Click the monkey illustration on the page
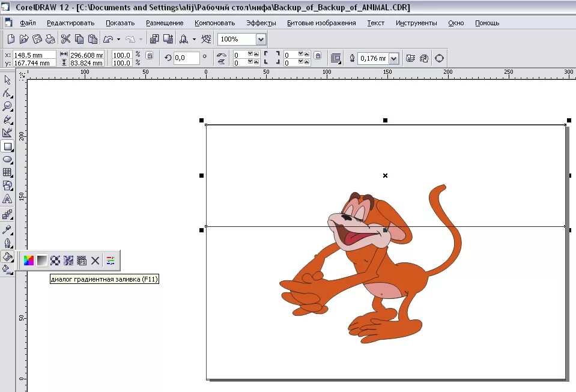 pyautogui.click(x=371, y=264)
